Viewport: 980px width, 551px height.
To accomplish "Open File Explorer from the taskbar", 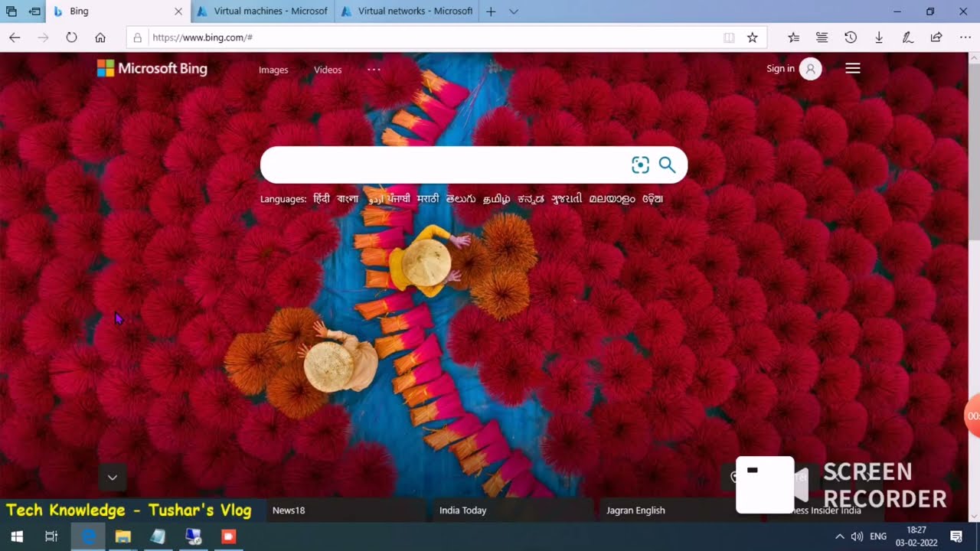I will 122,536.
